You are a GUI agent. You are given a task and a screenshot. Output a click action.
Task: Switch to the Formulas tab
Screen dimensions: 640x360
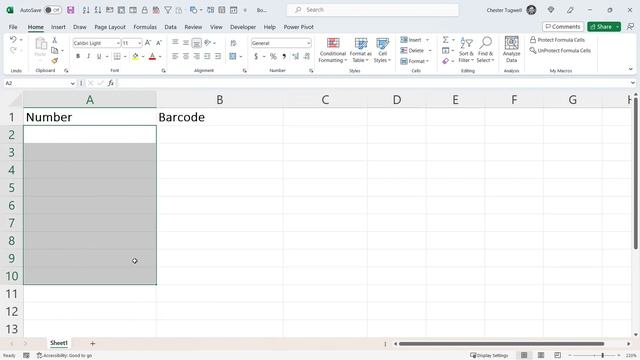(x=145, y=27)
